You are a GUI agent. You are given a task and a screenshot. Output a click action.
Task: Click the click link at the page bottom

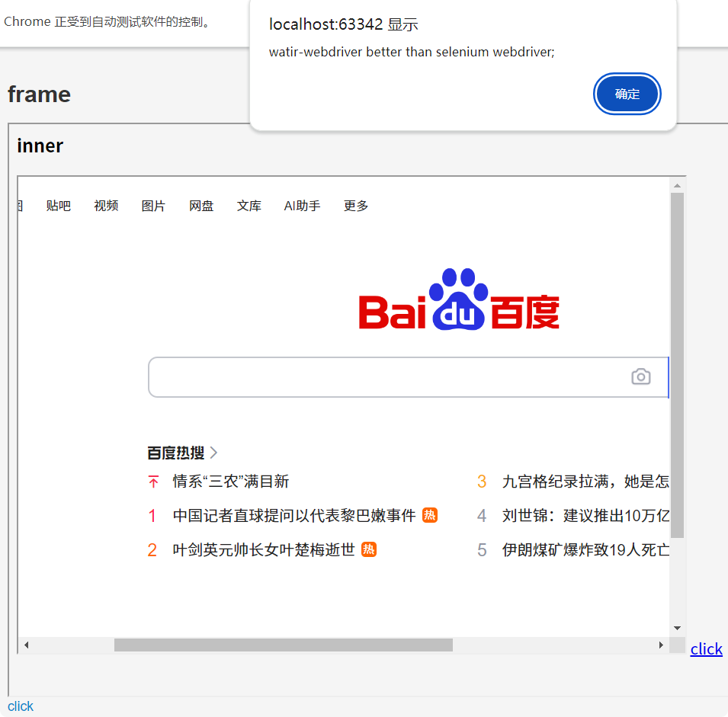pyautogui.click(x=21, y=706)
